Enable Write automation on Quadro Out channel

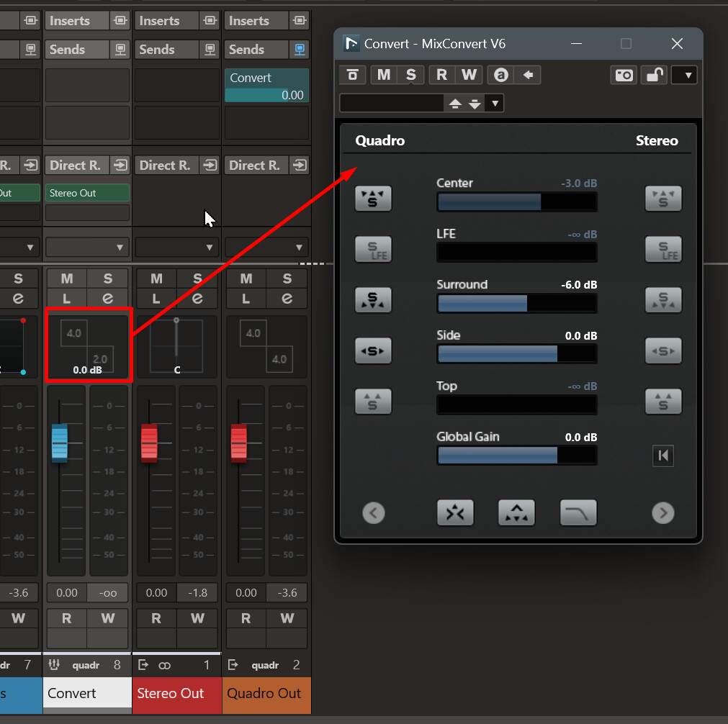tap(287, 619)
